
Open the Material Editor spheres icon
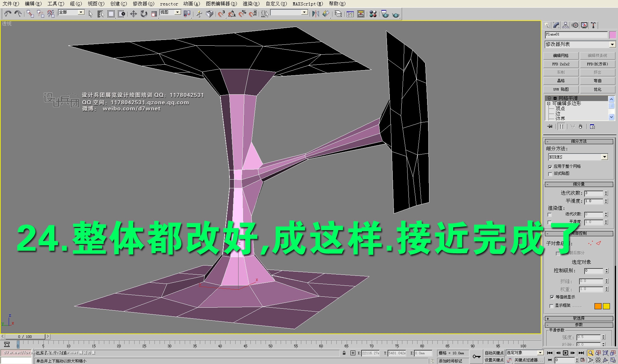(x=373, y=14)
